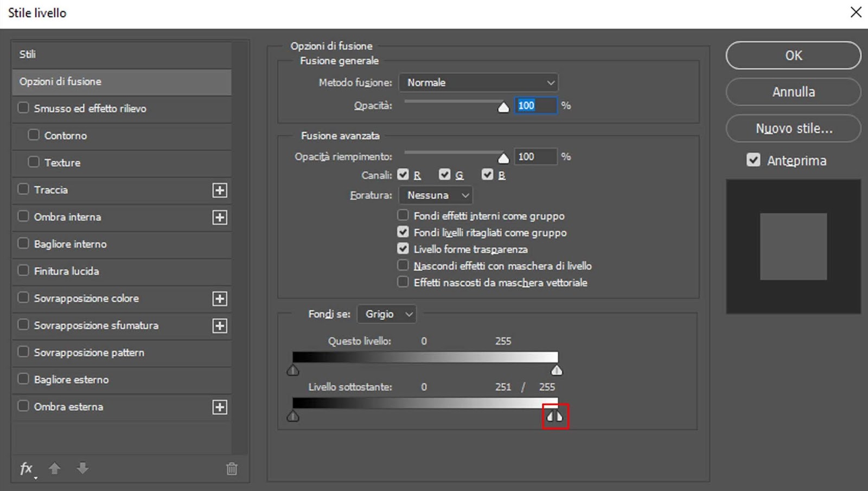Click the trash delete effect icon
The height and width of the screenshot is (491, 868).
point(232,469)
